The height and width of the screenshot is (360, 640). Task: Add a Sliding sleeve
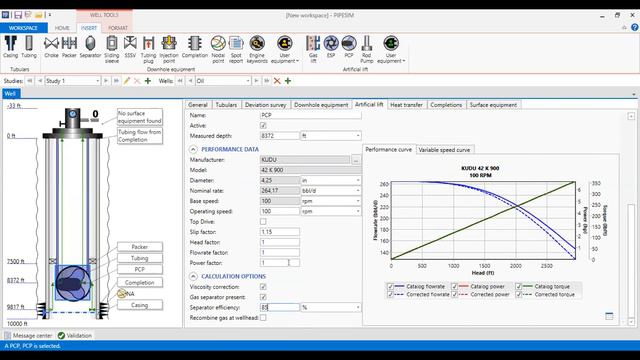(x=112, y=50)
